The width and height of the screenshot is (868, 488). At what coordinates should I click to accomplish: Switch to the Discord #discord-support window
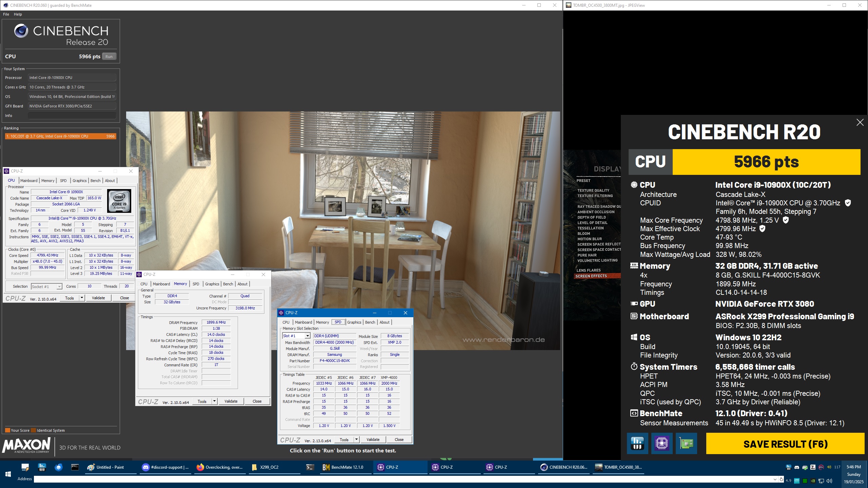pyautogui.click(x=165, y=467)
